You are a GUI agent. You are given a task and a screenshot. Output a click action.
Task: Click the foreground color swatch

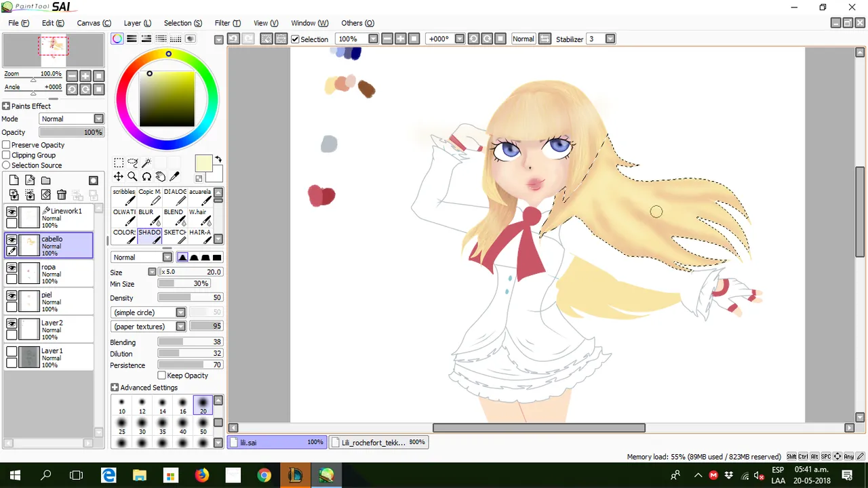pyautogui.click(x=203, y=163)
